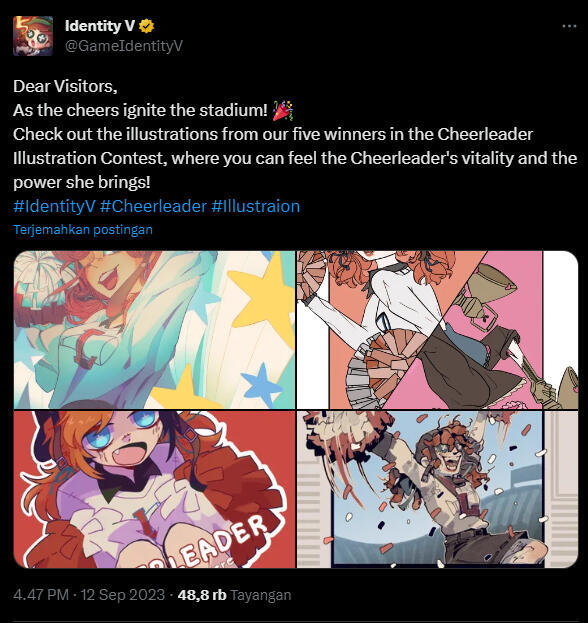The width and height of the screenshot is (588, 623).
Task: Open the three-dot more options menu
Action: (x=569, y=26)
